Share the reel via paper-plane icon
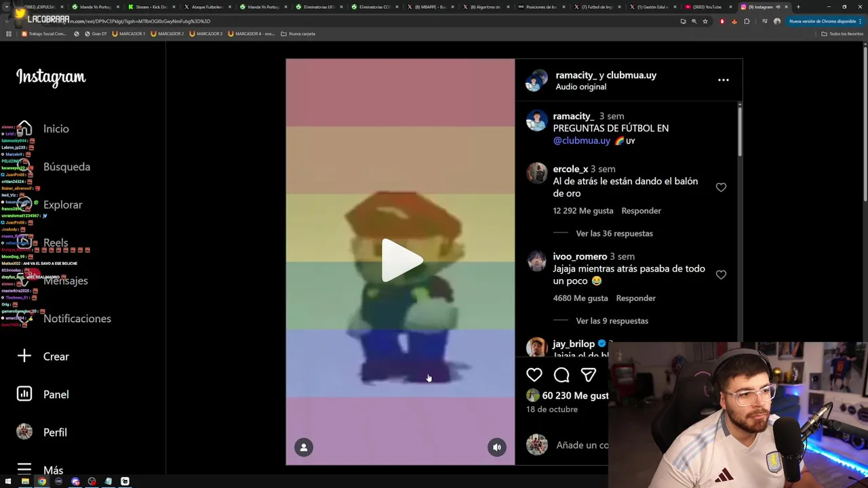The image size is (868, 488). (x=589, y=375)
